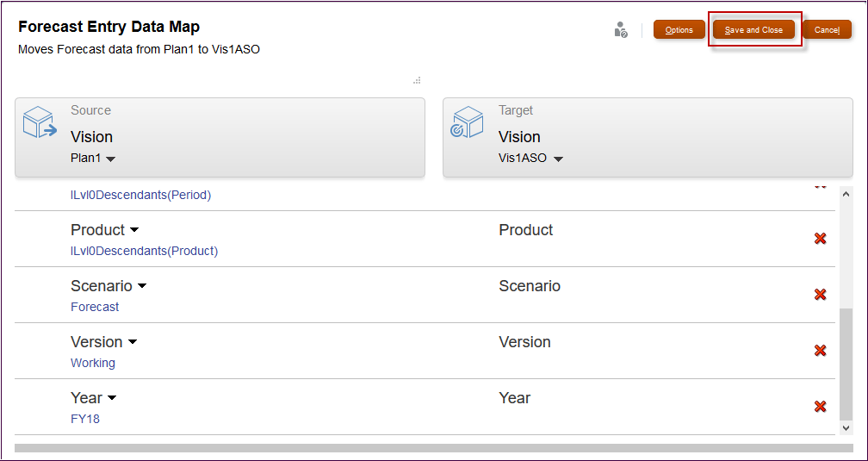Image resolution: width=868 pixels, height=461 pixels.
Task: Click the Source cube icon
Action: click(x=40, y=122)
